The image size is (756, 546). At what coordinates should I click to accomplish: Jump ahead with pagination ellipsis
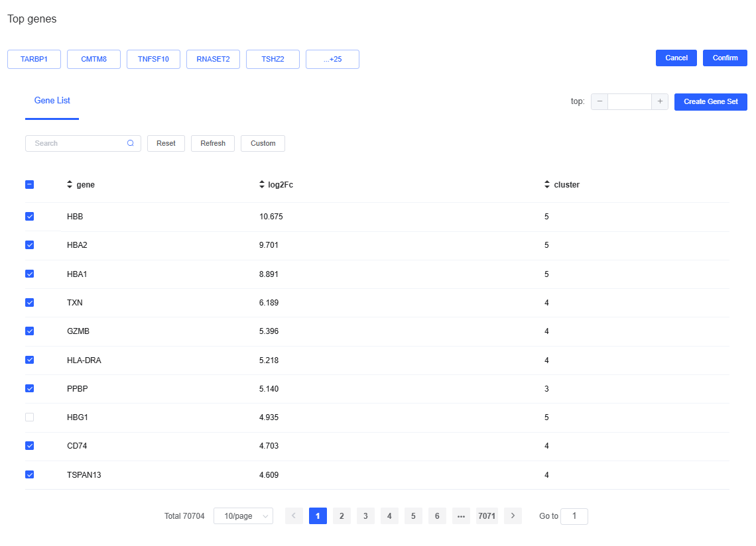point(461,516)
